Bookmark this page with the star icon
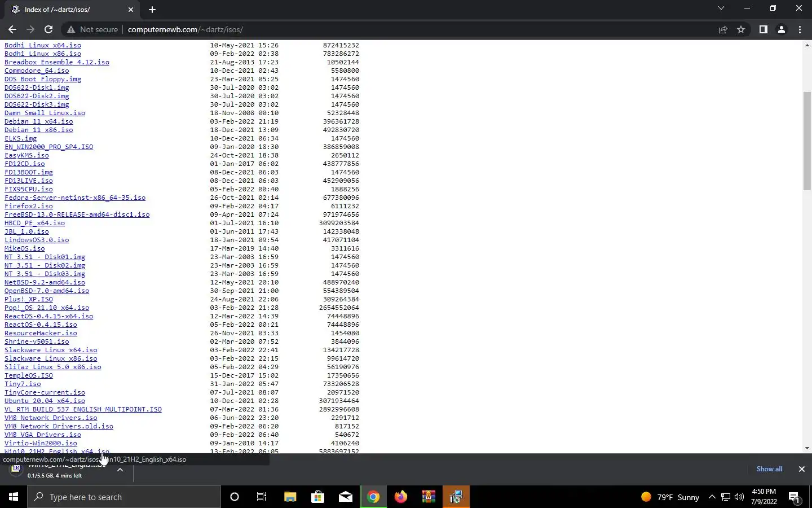The width and height of the screenshot is (812, 508). click(x=741, y=29)
